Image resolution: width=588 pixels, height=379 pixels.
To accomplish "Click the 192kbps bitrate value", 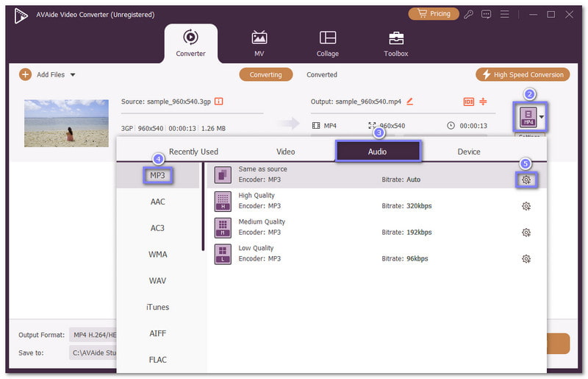I will click(x=419, y=232).
